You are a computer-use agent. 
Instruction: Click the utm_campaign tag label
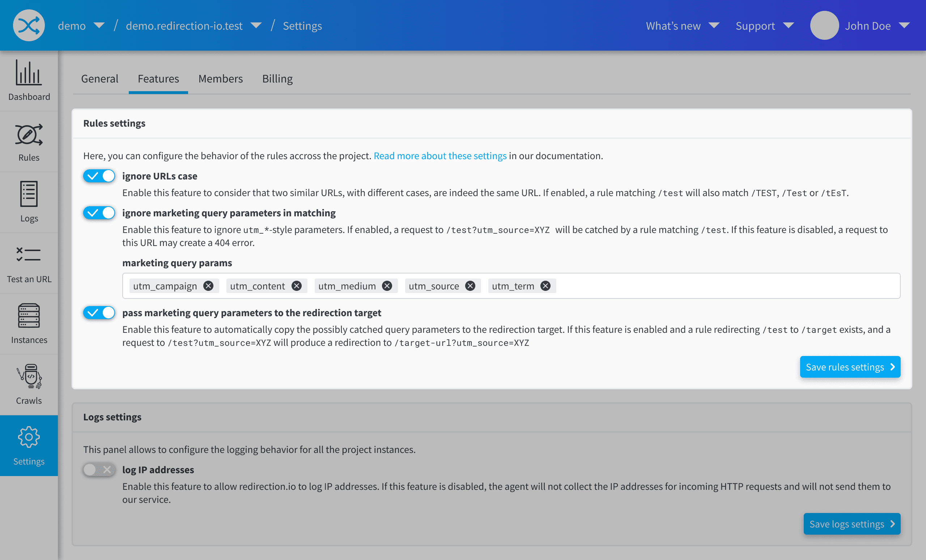coord(165,286)
